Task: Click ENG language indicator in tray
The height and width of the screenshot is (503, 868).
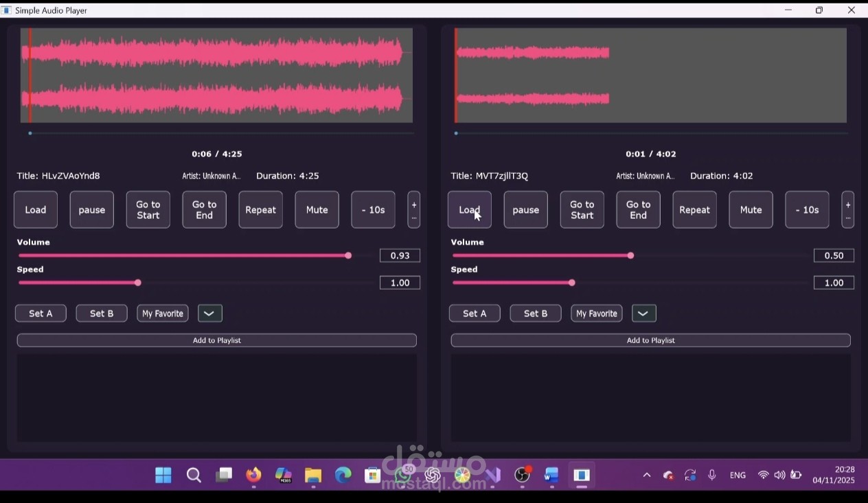Action: 738,475
